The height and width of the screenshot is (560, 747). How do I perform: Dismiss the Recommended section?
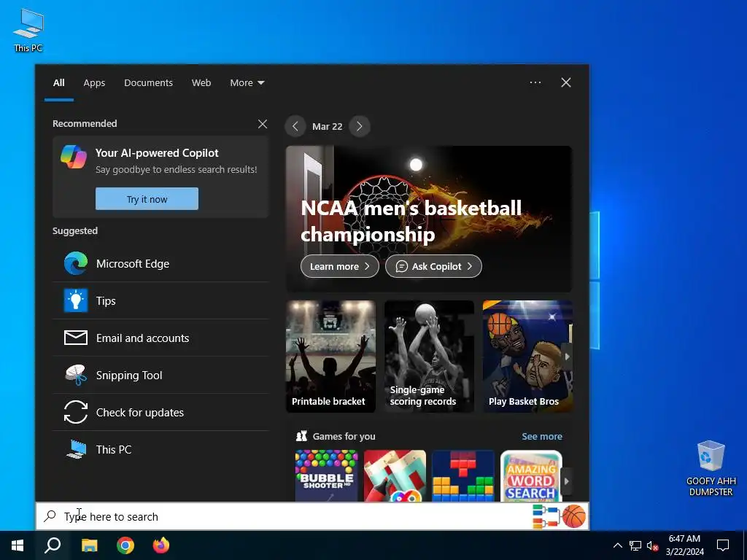click(x=263, y=124)
